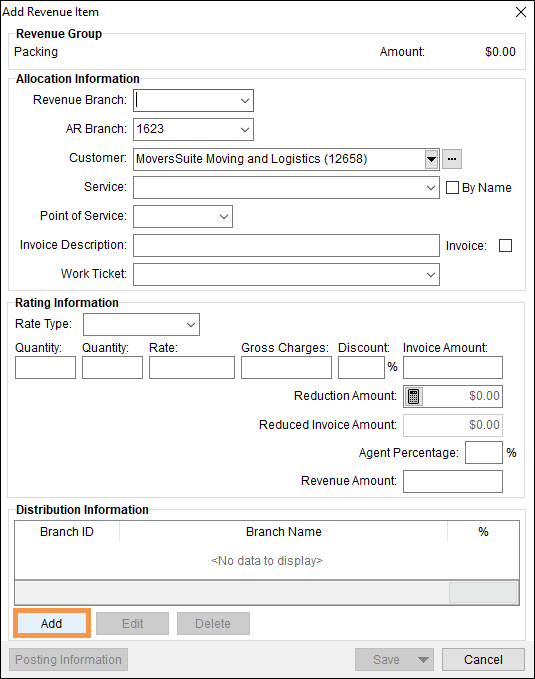Click the Revenue Amount field
The image size is (535, 679).
[453, 482]
